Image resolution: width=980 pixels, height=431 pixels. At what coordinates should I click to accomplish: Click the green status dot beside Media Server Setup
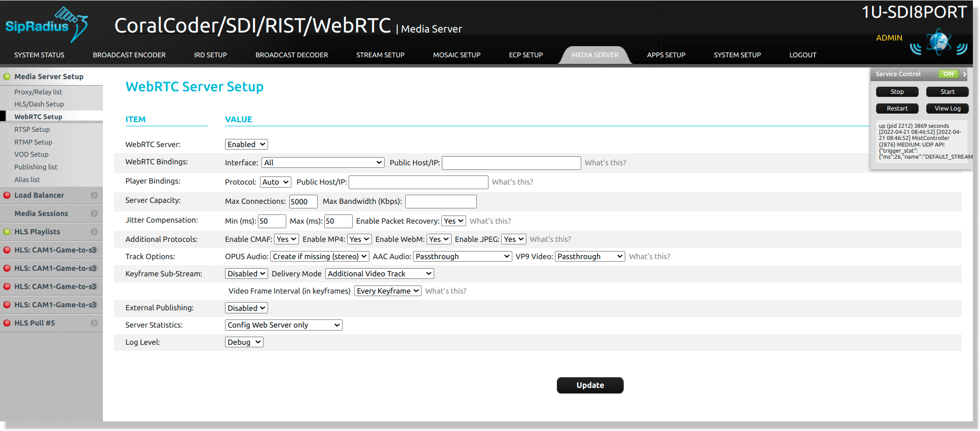pyautogui.click(x=7, y=77)
